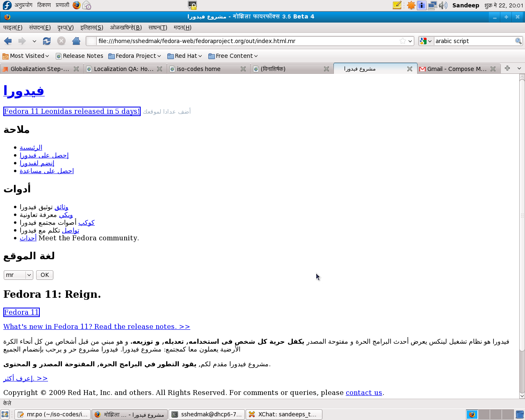Click the screen lock panel icon

[x=192, y=5]
